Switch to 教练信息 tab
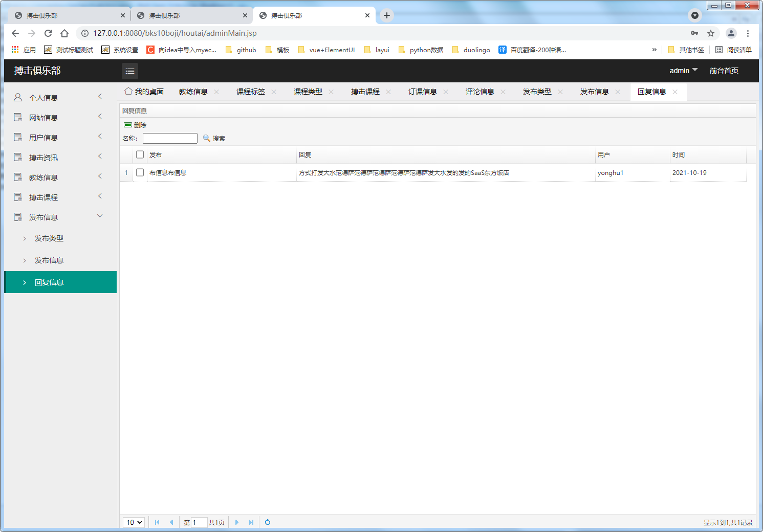The height and width of the screenshot is (532, 763). 193,92
